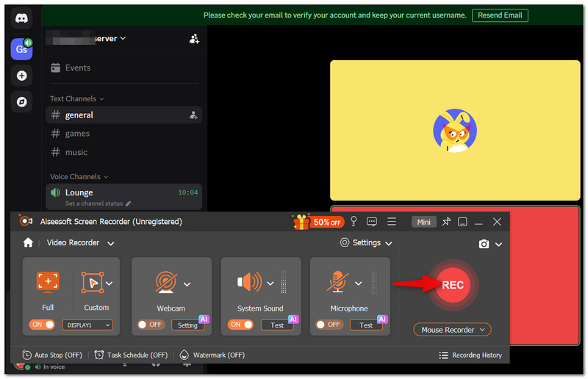Click the Webcam icon
Image resolution: width=588 pixels, height=379 pixels.
[166, 282]
